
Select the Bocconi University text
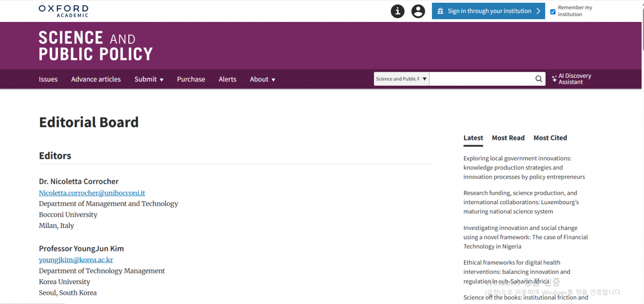click(68, 214)
